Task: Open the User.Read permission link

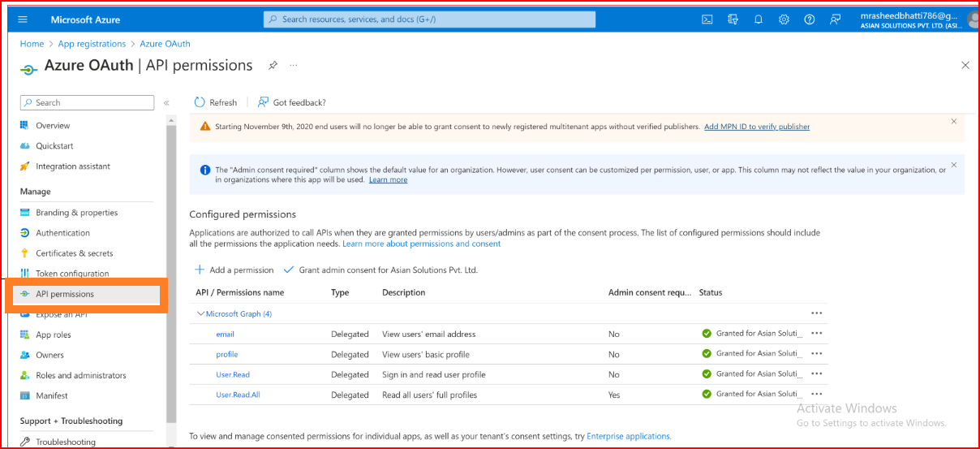Action: [233, 374]
